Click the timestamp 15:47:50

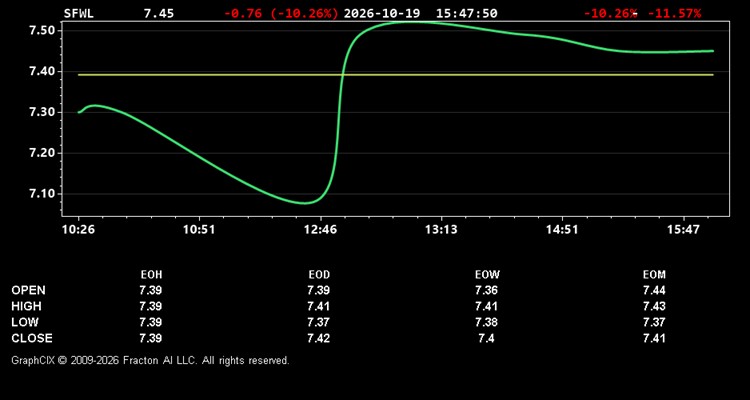click(x=466, y=13)
